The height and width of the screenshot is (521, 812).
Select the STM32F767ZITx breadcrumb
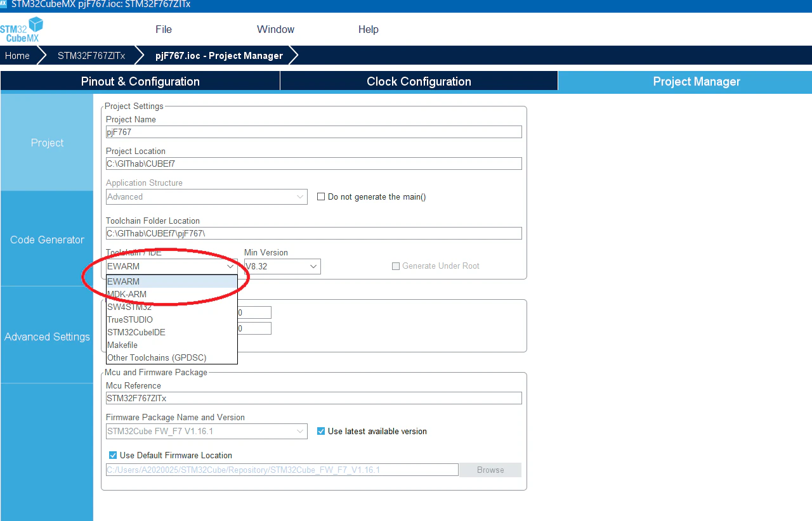tap(91, 56)
